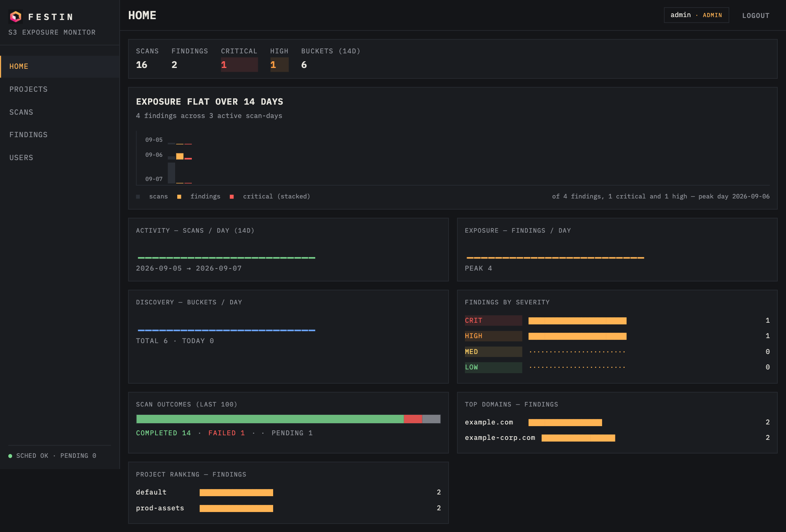Click the example.com findings bar
Viewport: 786px width, 532px height.
tap(565, 423)
